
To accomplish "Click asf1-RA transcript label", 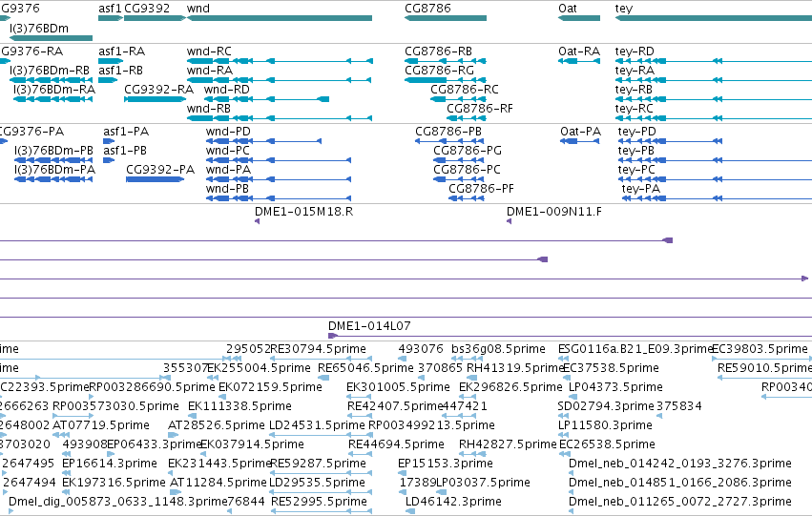I will [122, 52].
